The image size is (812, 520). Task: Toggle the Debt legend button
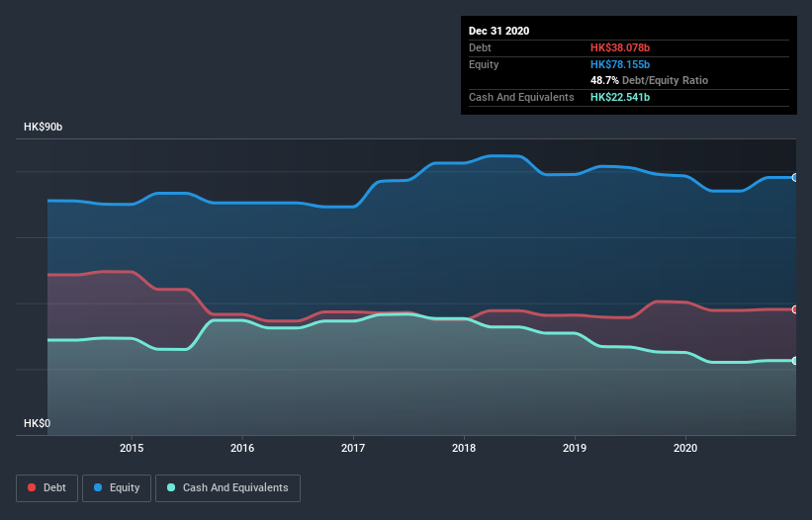pyautogui.click(x=46, y=488)
